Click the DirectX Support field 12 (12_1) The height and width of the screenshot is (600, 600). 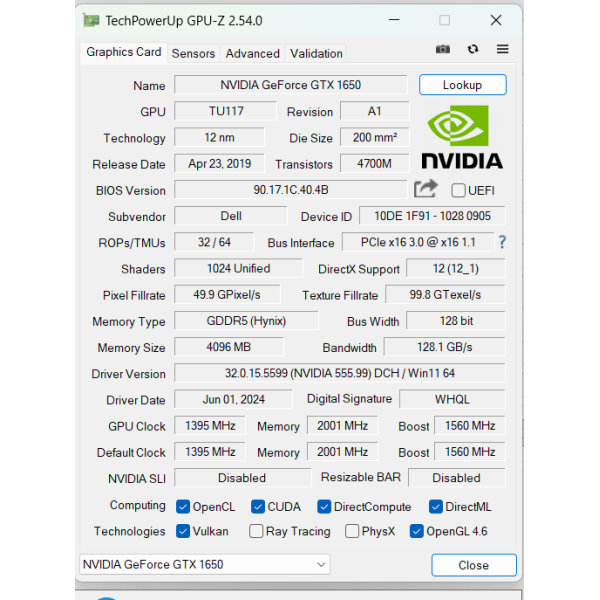[455, 269]
